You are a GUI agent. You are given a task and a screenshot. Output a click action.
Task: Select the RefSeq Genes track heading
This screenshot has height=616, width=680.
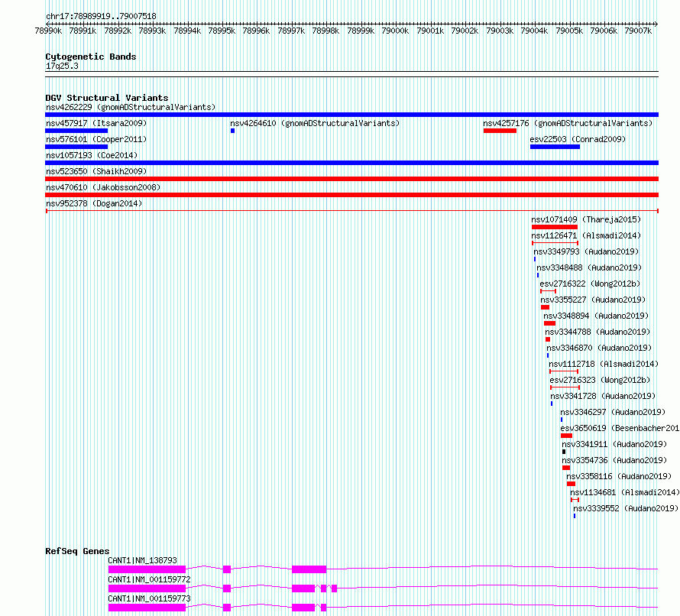coord(77,551)
